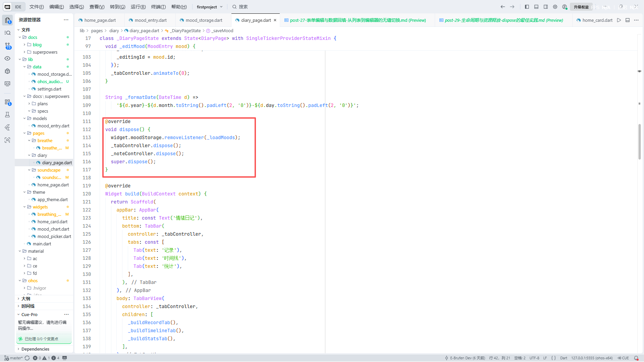
Task: Run the file with the play icon
Action: [x=619, y=20]
